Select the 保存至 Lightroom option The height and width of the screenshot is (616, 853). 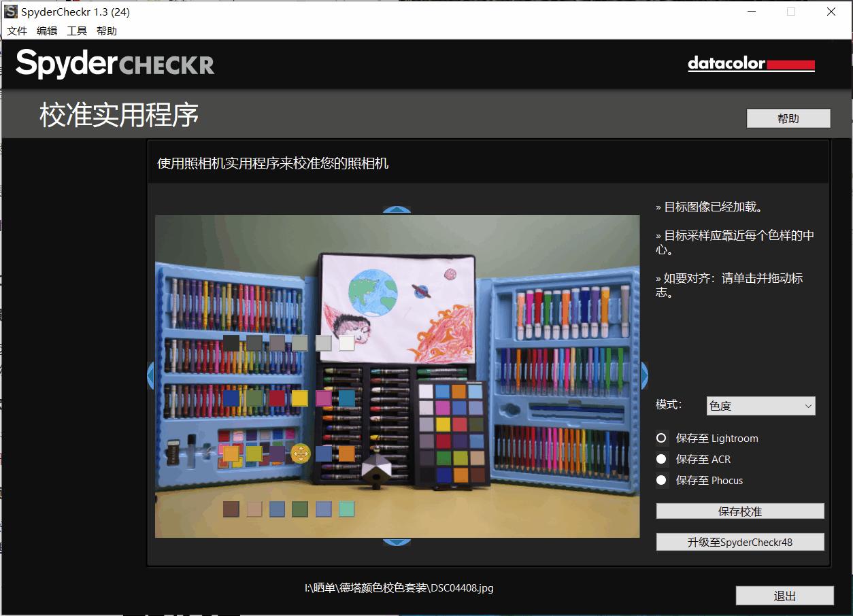click(661, 438)
